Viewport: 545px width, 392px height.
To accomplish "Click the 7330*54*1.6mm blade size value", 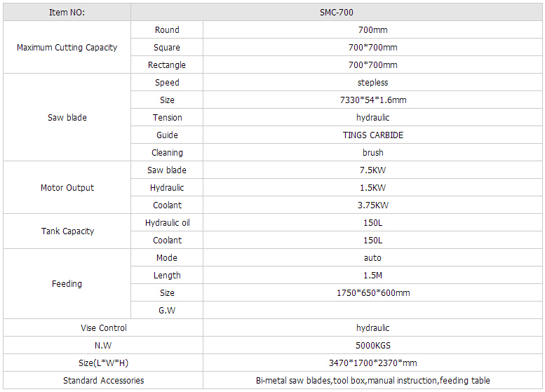I will [372, 100].
